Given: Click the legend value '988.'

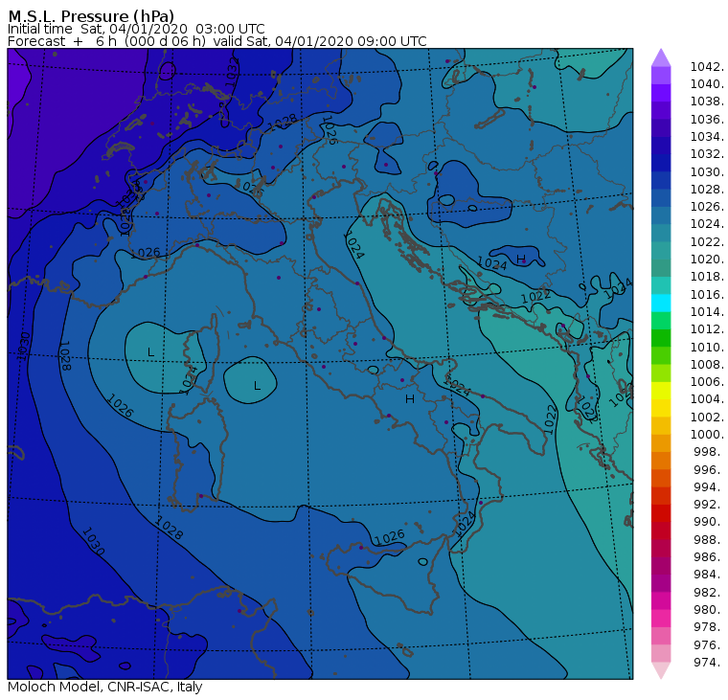Looking at the screenshot, I should coord(709,540).
